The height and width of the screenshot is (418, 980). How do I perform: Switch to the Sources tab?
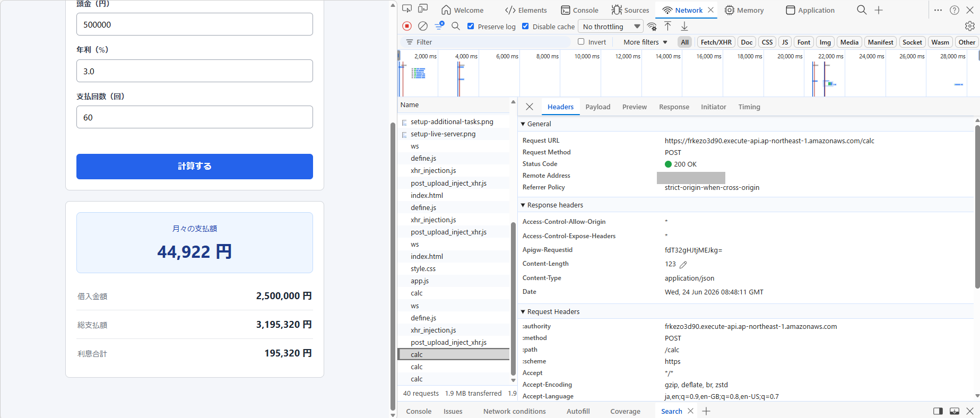(x=630, y=10)
